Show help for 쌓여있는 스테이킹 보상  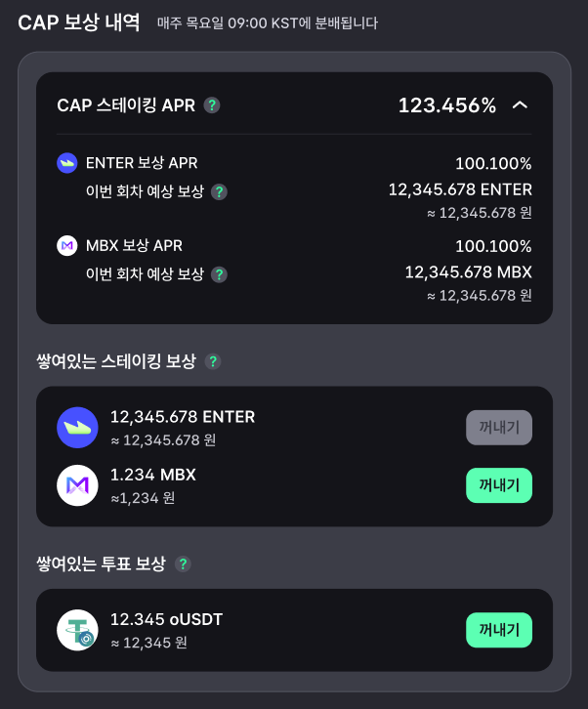pyautogui.click(x=213, y=361)
